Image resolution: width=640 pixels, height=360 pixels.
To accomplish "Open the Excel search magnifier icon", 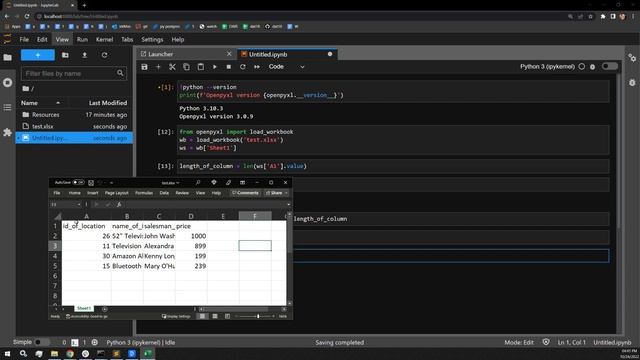I will (198, 182).
